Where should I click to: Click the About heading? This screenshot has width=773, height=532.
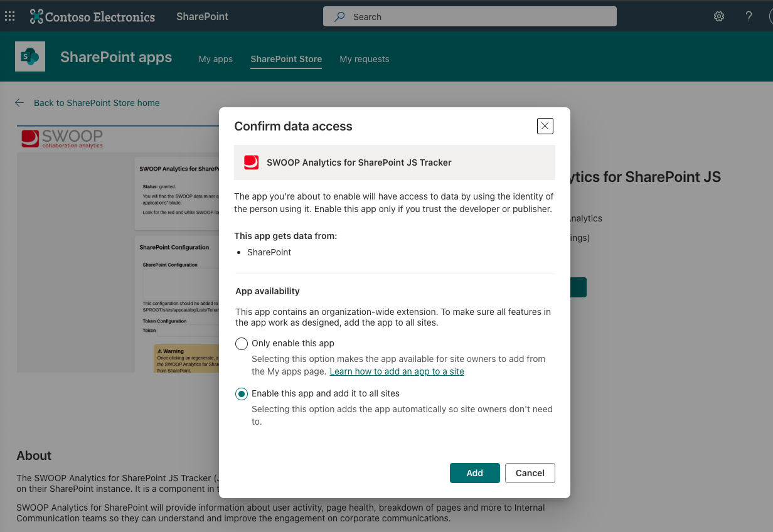pyautogui.click(x=34, y=456)
